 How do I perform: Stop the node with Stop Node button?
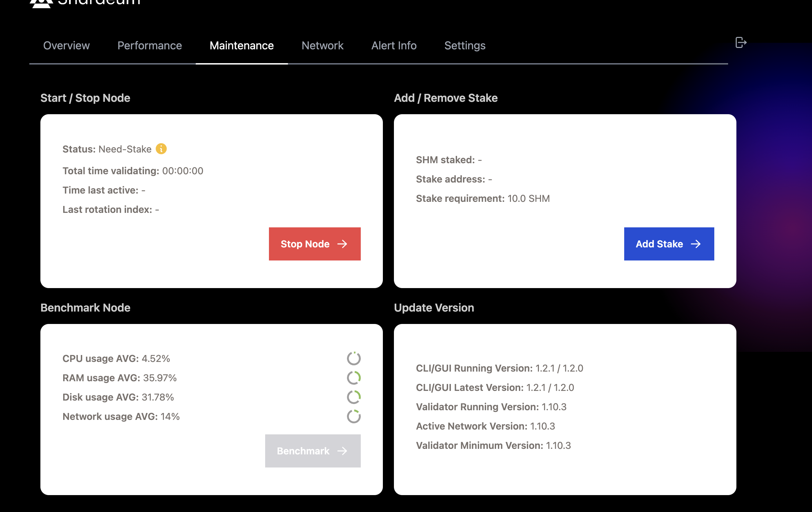[315, 244]
